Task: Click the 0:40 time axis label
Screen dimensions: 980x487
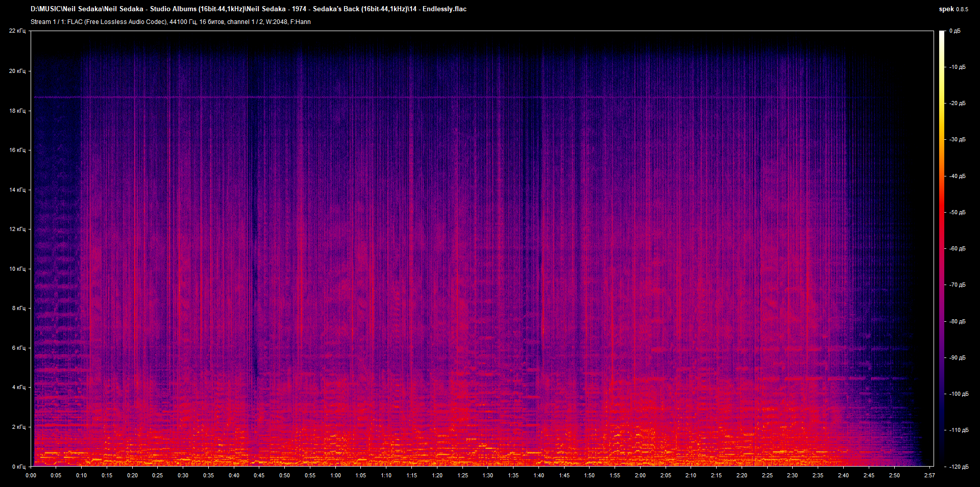Action: click(234, 476)
